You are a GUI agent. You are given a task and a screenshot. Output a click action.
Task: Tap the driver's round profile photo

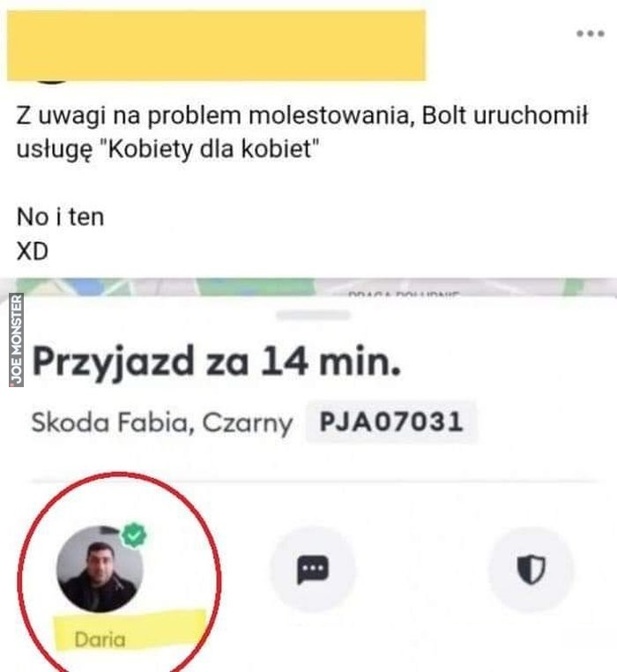click(100, 570)
